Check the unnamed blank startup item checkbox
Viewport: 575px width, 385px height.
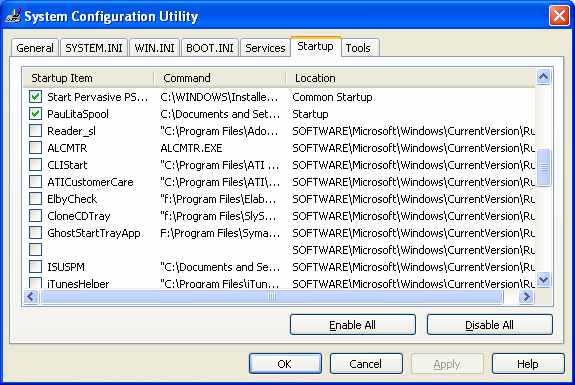(x=35, y=250)
